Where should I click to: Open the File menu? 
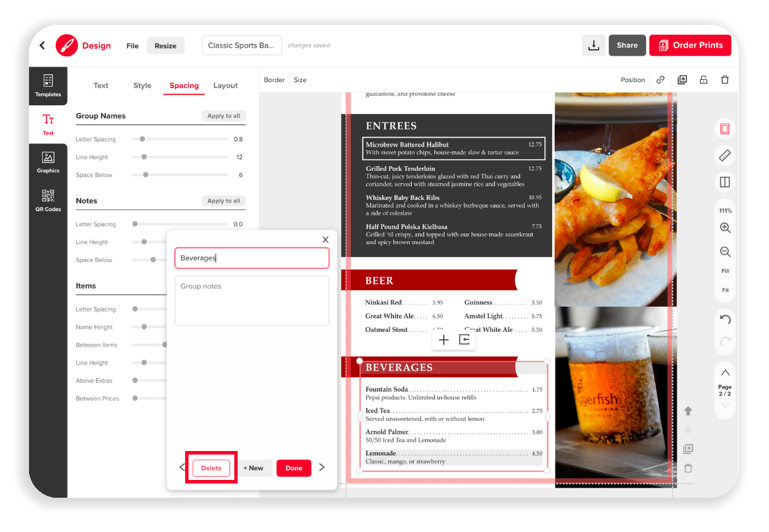pyautogui.click(x=133, y=46)
